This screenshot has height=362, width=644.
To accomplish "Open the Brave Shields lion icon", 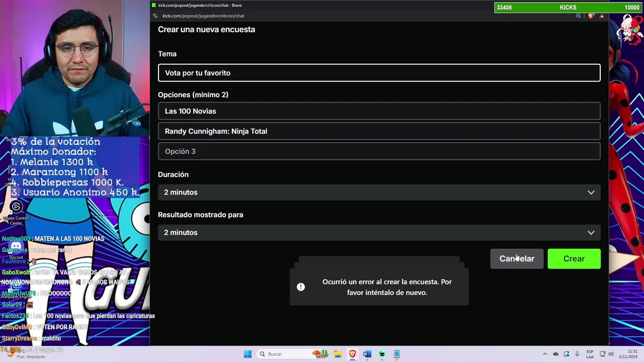I will 591,16.
